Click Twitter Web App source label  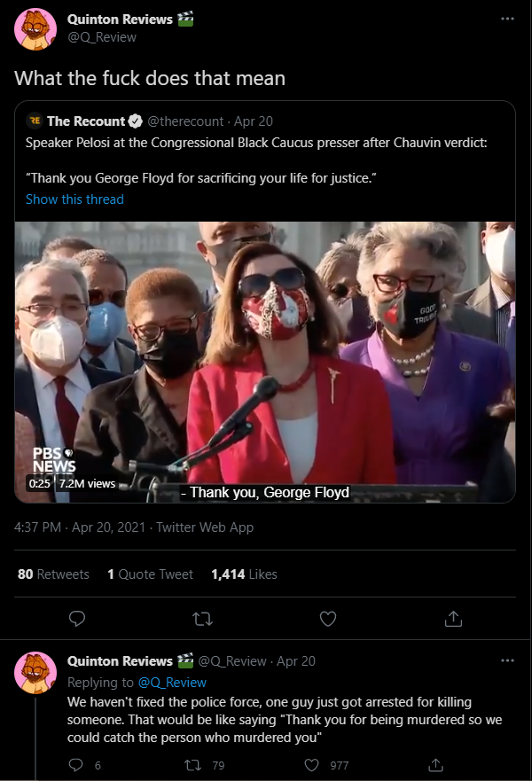(205, 527)
